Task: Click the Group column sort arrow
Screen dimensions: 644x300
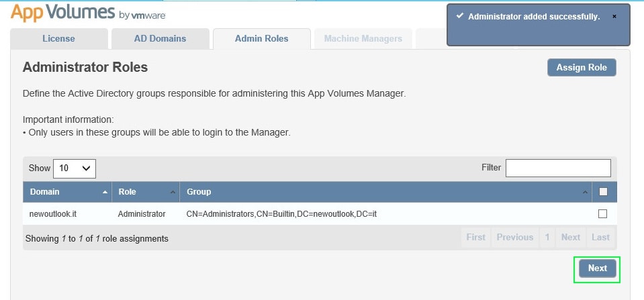Action: click(585, 193)
